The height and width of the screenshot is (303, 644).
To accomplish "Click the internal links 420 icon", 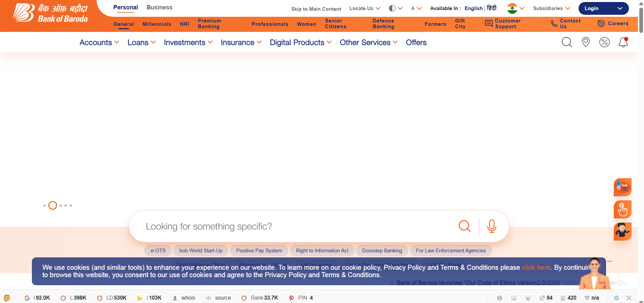I will click(x=563, y=298).
